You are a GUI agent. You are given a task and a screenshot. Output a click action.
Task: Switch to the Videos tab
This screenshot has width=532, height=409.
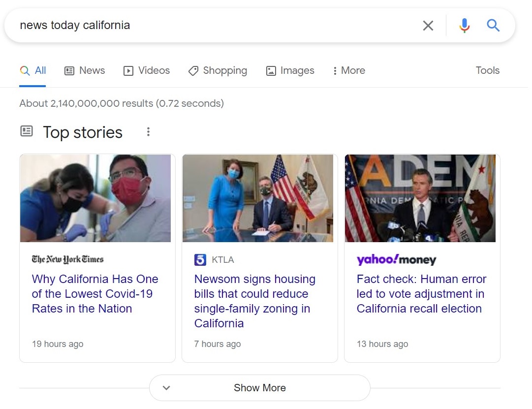pos(146,70)
